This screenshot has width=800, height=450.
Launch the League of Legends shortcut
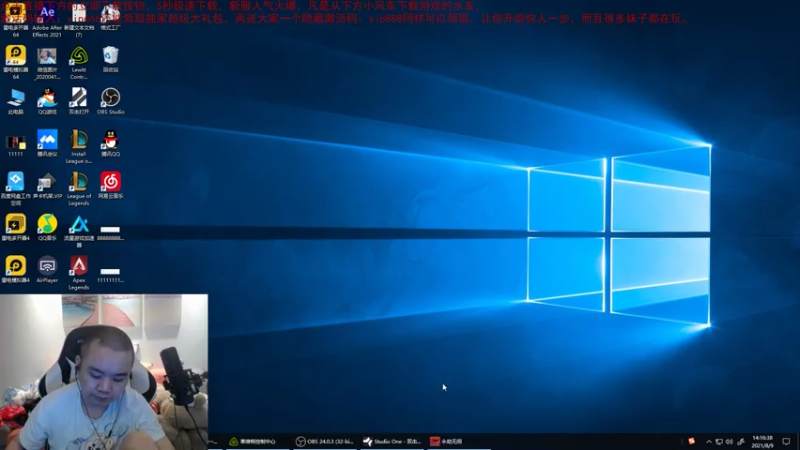pos(79,189)
